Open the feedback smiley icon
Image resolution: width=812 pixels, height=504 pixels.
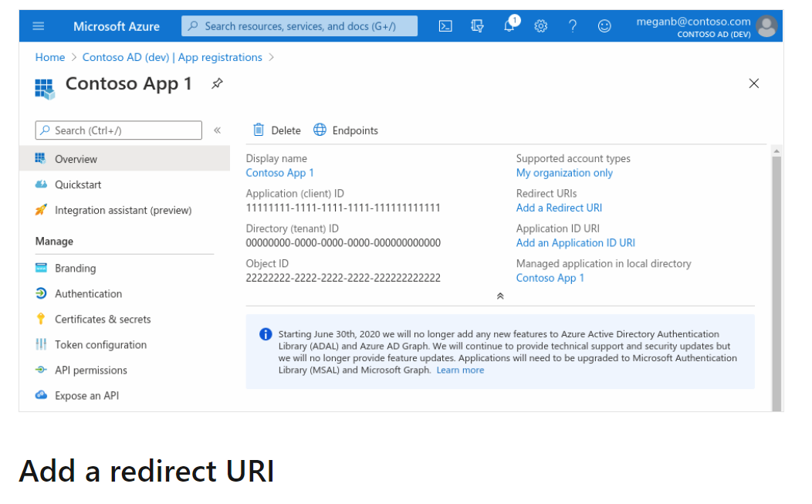[x=604, y=26]
